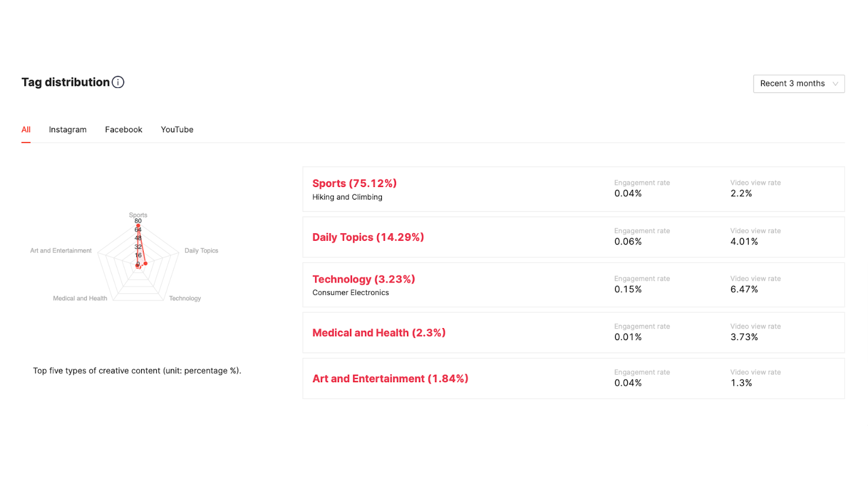Image resolution: width=868 pixels, height=488 pixels.
Task: Switch to the Instagram tab
Action: click(x=68, y=130)
